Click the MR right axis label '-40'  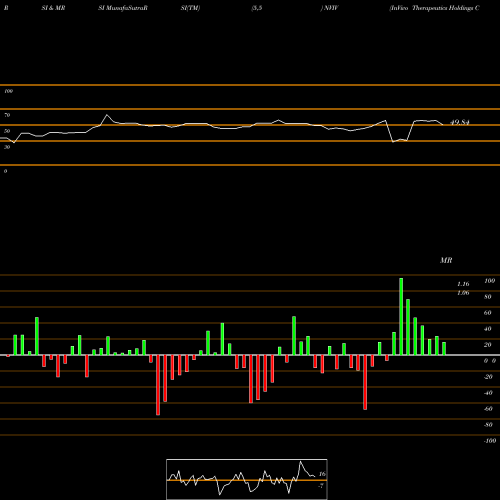(x=488, y=393)
